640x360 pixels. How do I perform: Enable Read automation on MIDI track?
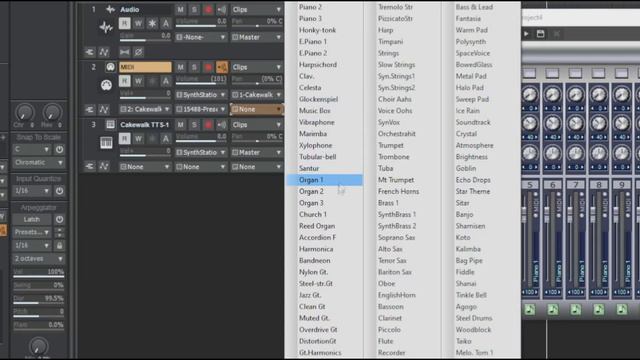[124, 81]
